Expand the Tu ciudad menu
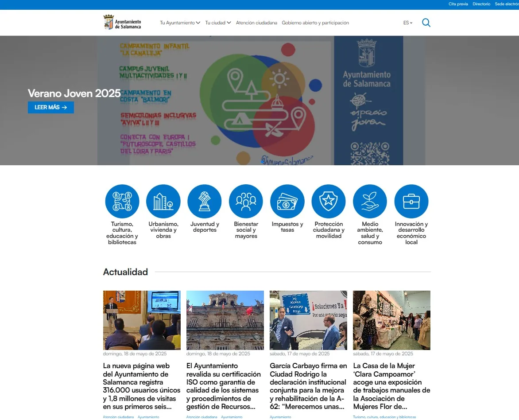 tap(218, 23)
